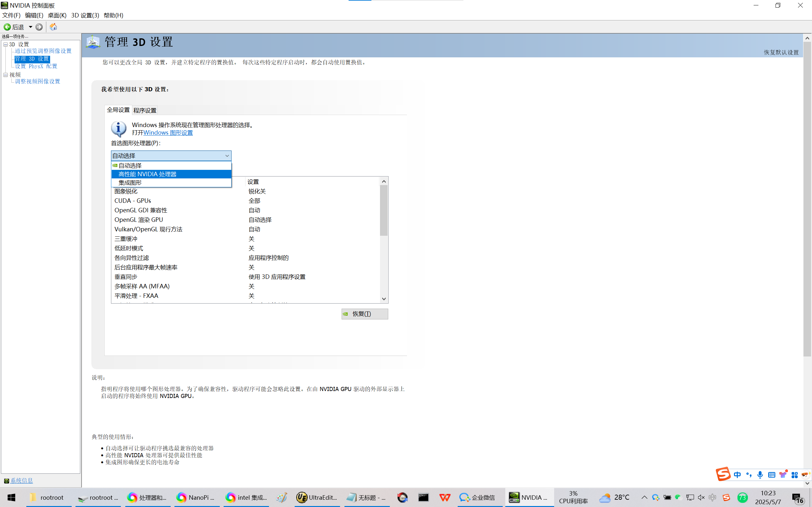The width and height of the screenshot is (812, 507).
Task: Open the Windows Start menu
Action: click(x=11, y=497)
